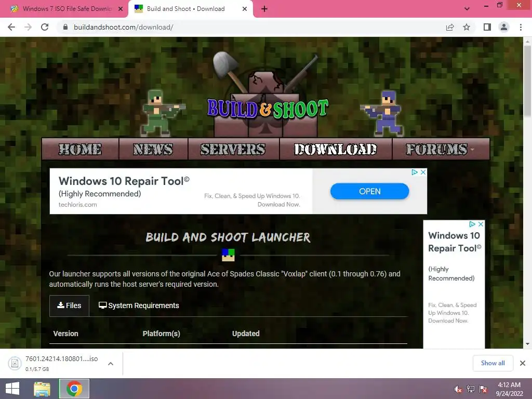
Task: Click the page vertical scrollbar
Action: coord(528,82)
